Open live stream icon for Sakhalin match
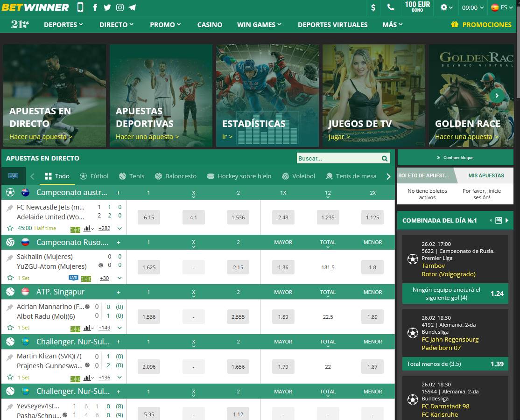 tap(74, 278)
